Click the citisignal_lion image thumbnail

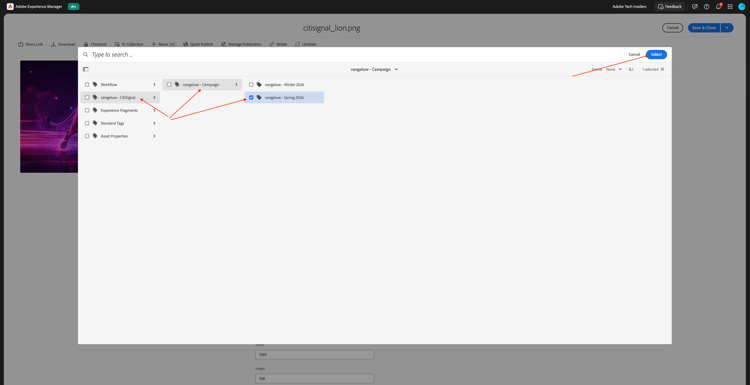(x=49, y=116)
